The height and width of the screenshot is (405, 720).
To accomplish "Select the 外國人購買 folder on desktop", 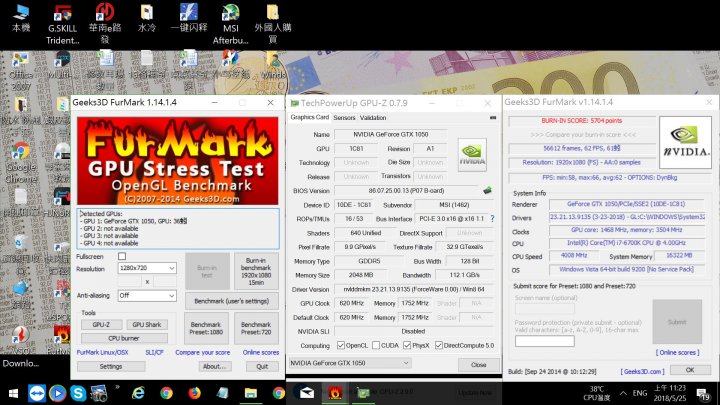I will (273, 24).
